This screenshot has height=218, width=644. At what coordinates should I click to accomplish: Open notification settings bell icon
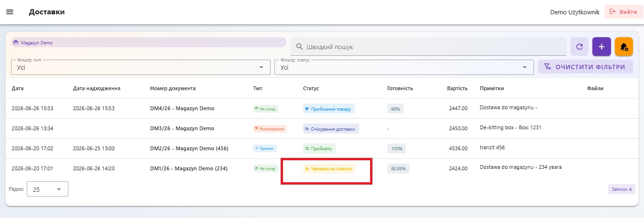[624, 47]
